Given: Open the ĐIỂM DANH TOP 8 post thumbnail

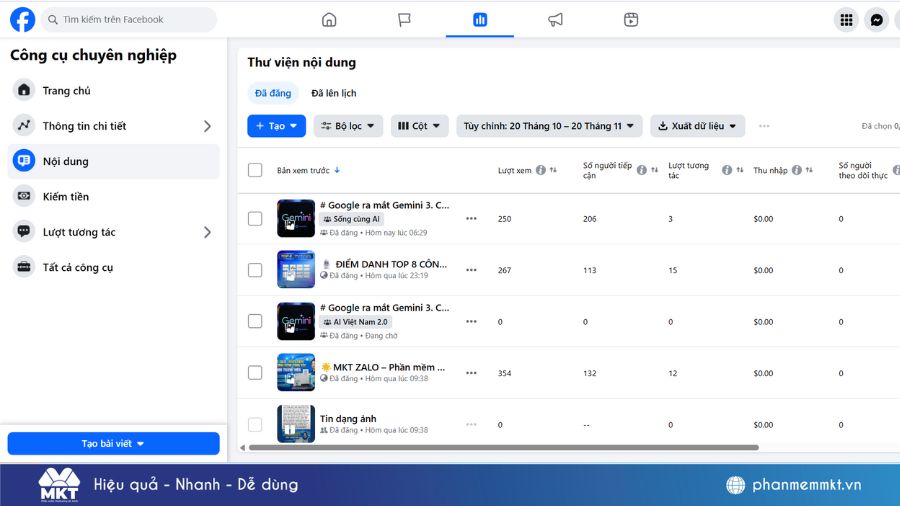Looking at the screenshot, I should [x=296, y=269].
